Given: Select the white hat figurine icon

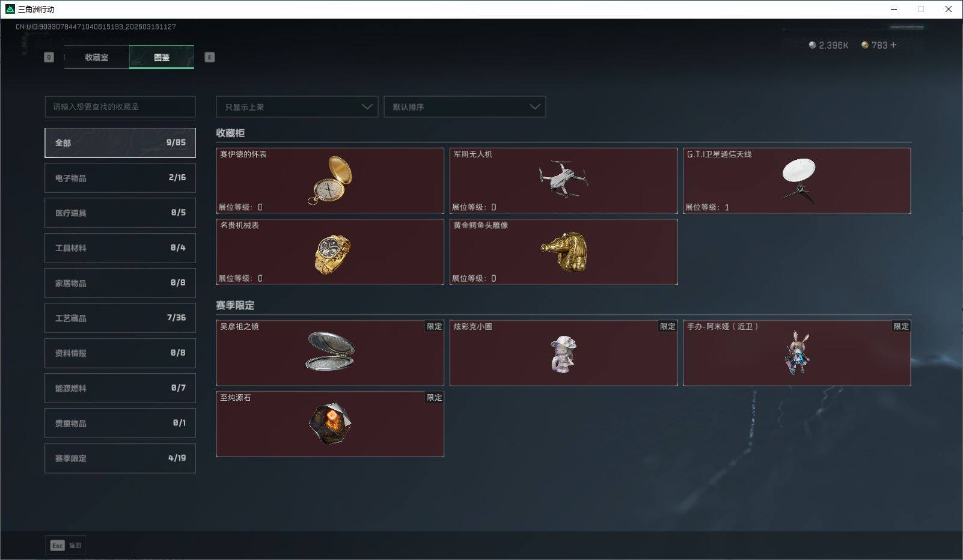Looking at the screenshot, I should 564,354.
